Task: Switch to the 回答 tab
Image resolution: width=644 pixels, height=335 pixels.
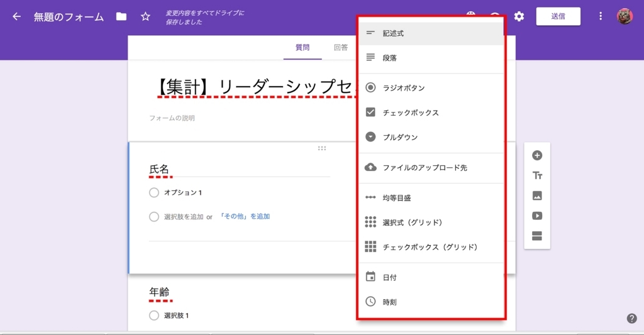Action: coord(340,48)
